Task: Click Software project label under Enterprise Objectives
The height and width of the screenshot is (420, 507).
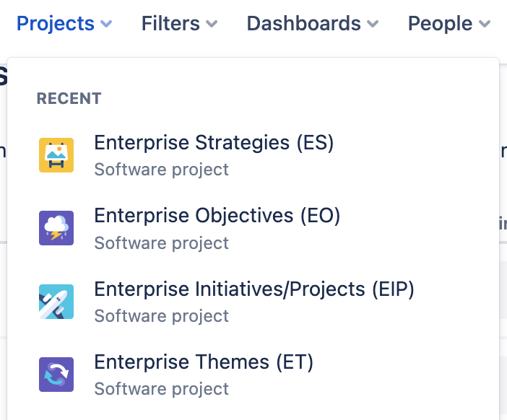Action: point(161,243)
